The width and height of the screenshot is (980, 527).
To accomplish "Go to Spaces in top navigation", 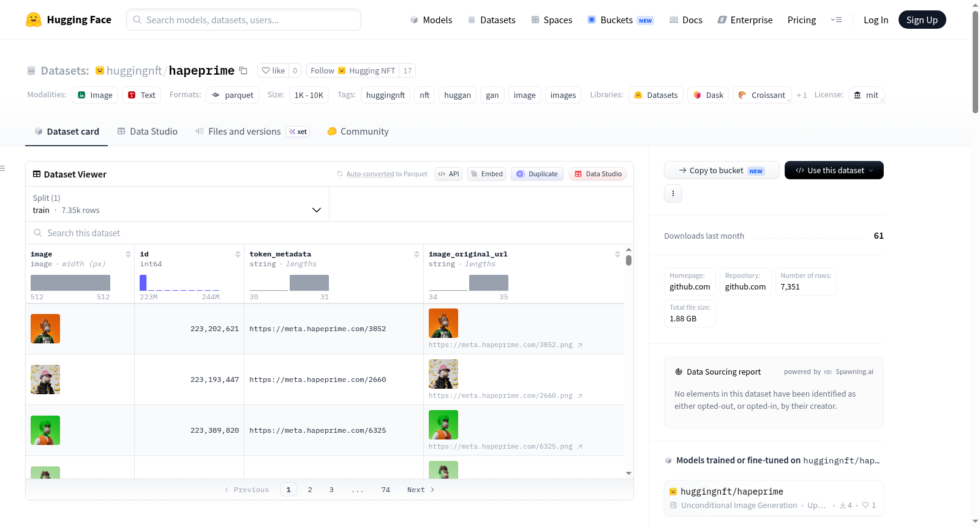I will tap(551, 20).
